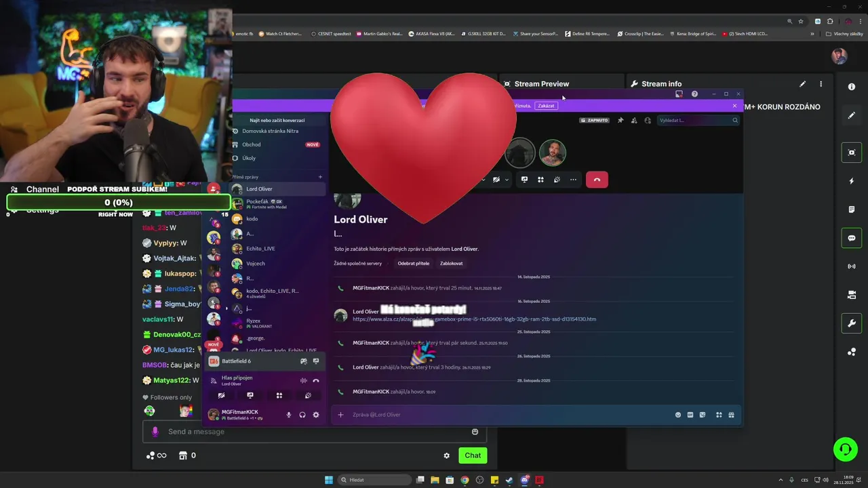Open lightning quick actions in right sidebar

tap(852, 181)
